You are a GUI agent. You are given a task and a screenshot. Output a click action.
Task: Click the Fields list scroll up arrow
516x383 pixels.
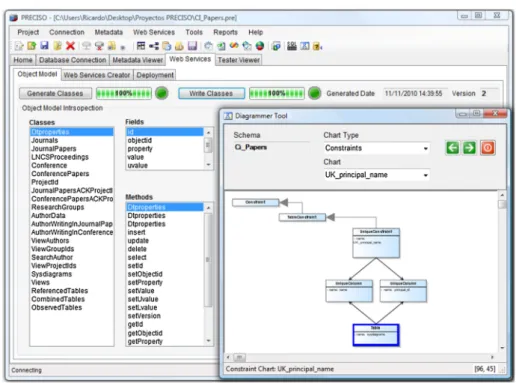click(209, 132)
